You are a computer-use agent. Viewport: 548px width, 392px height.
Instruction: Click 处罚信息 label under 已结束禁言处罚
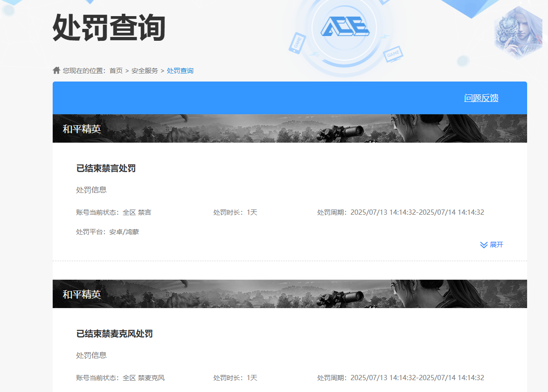(91, 190)
